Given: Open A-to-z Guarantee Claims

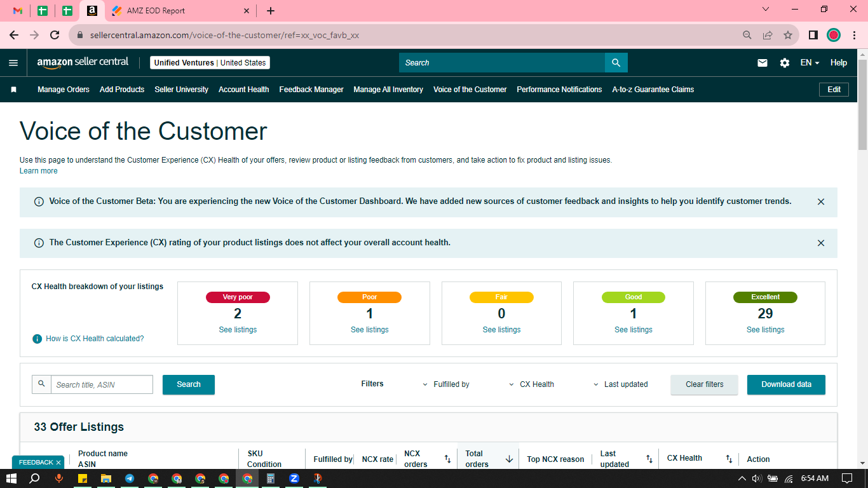Looking at the screenshot, I should click(653, 90).
